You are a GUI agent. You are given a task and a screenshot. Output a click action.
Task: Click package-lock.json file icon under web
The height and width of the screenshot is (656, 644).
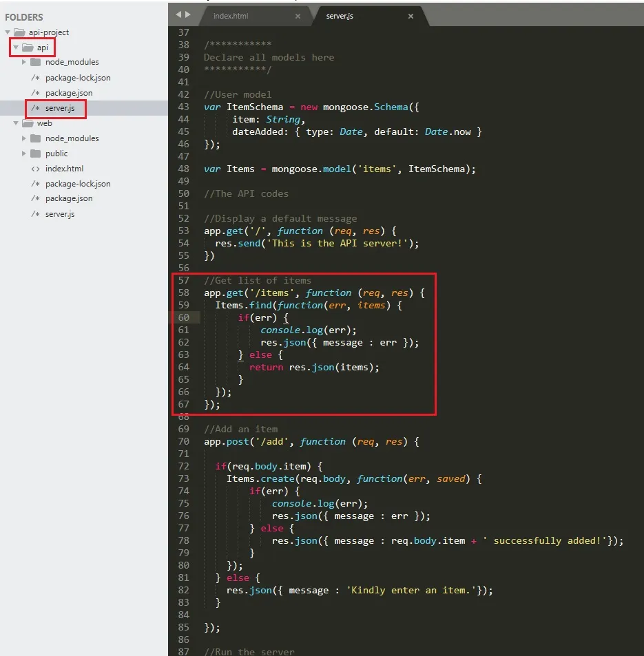click(x=36, y=184)
